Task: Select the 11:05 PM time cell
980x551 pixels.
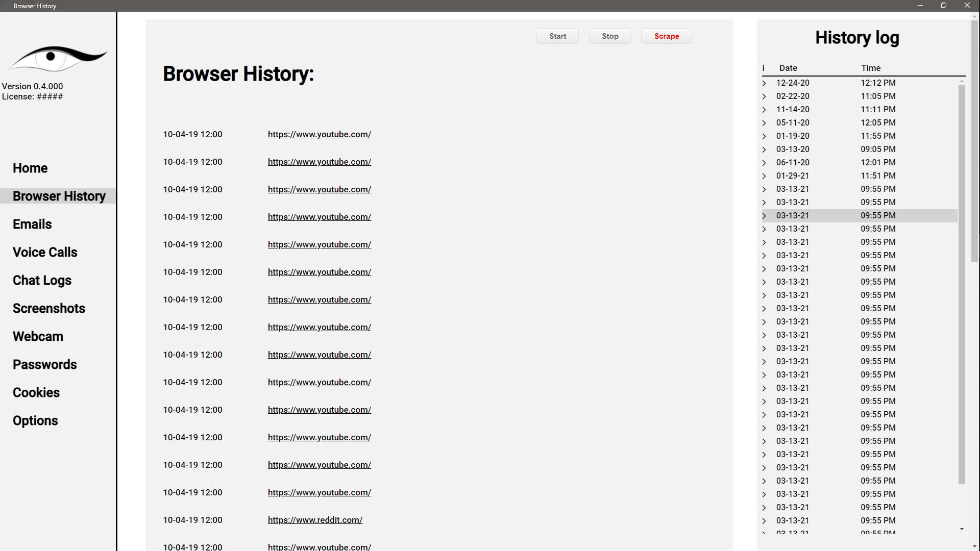Action: coord(878,96)
